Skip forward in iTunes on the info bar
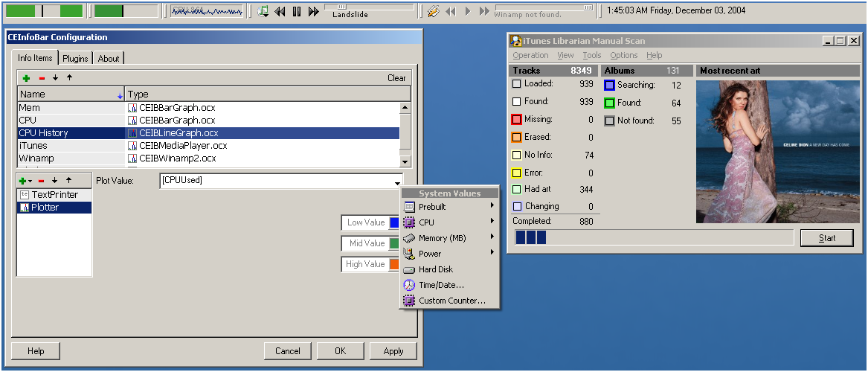The image size is (868, 372). click(x=314, y=11)
